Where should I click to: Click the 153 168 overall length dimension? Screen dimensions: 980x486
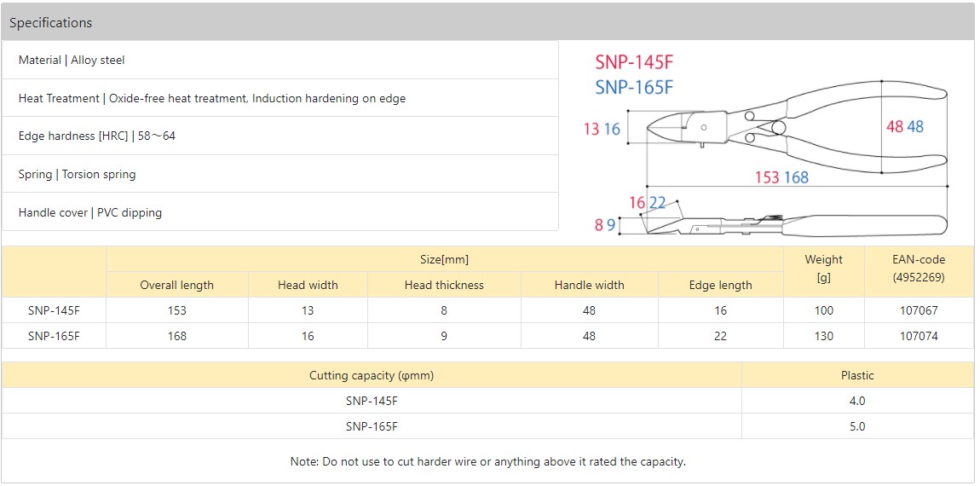point(781,177)
